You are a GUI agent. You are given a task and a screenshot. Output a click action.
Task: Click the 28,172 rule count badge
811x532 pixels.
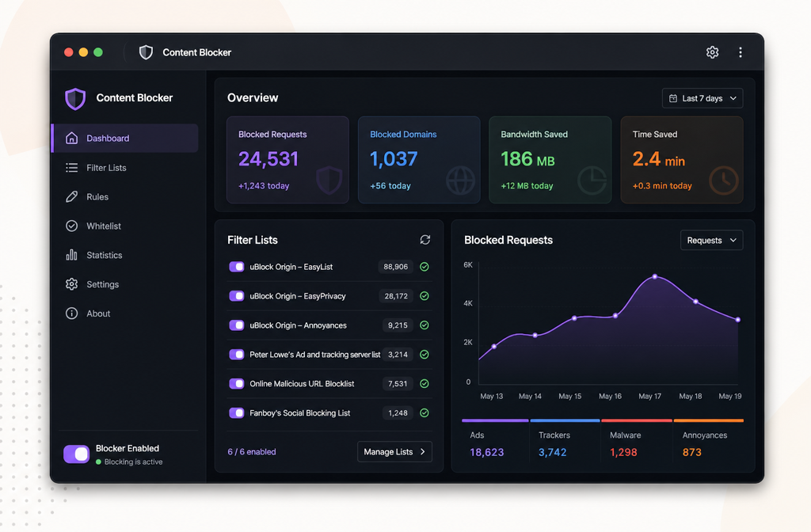point(396,296)
